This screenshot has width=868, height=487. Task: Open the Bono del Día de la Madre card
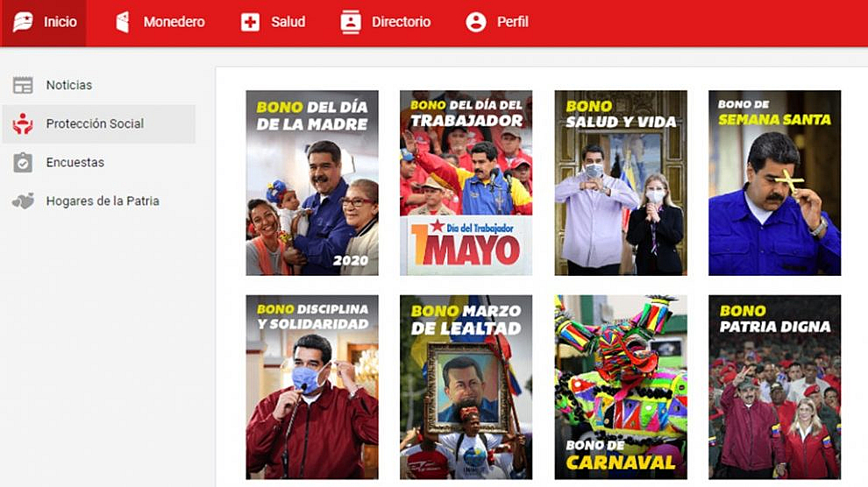tap(312, 183)
